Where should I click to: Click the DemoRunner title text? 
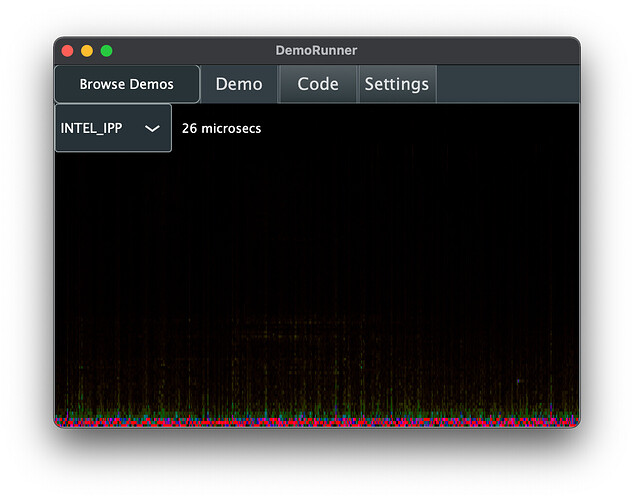(x=316, y=51)
